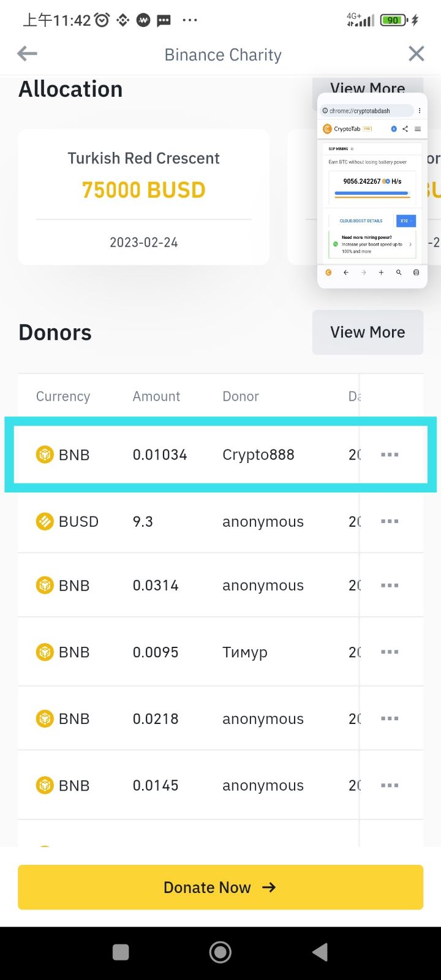Click Donors View More button
This screenshot has height=980, width=441.
coord(367,332)
